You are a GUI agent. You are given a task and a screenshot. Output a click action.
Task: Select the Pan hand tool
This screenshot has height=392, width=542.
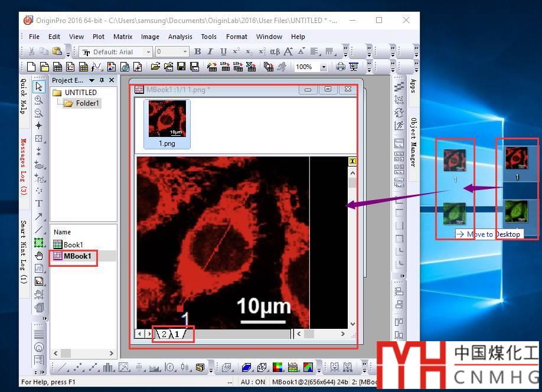[39, 256]
